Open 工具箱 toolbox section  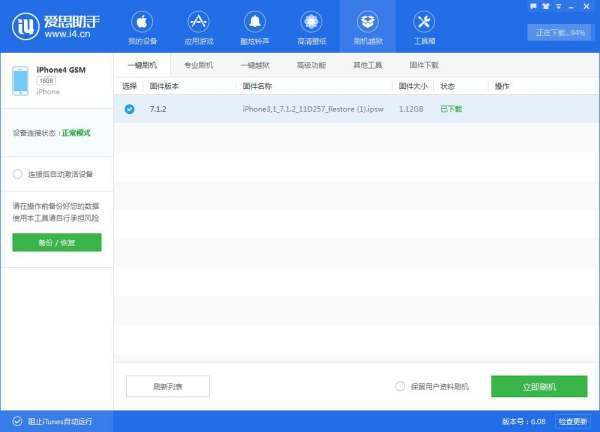pos(424,28)
